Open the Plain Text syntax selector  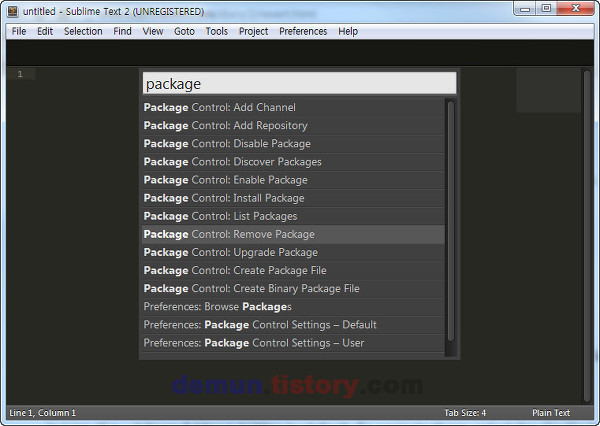tap(551, 413)
